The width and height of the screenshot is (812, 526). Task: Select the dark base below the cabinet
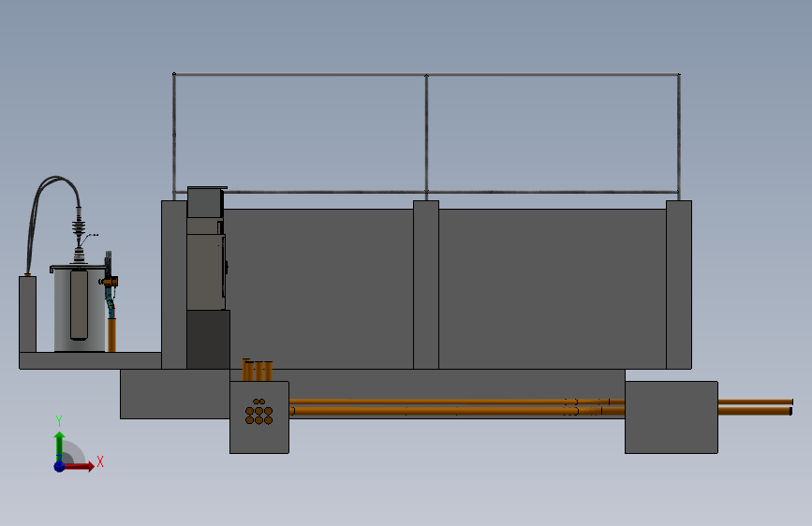coord(208,340)
